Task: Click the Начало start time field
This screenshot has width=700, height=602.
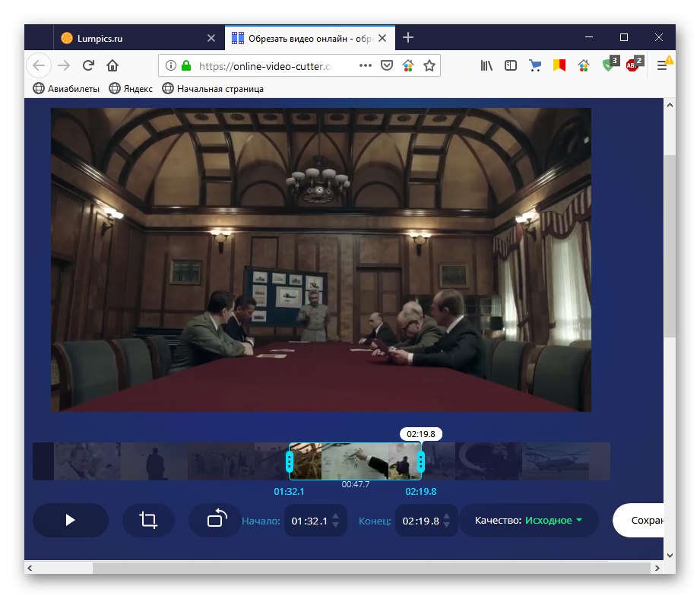Action: pos(309,521)
